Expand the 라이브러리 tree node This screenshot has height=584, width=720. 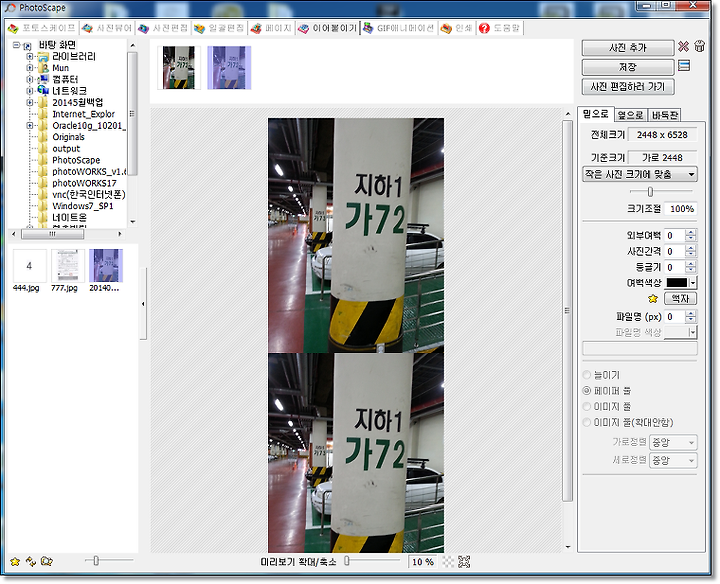29,56
